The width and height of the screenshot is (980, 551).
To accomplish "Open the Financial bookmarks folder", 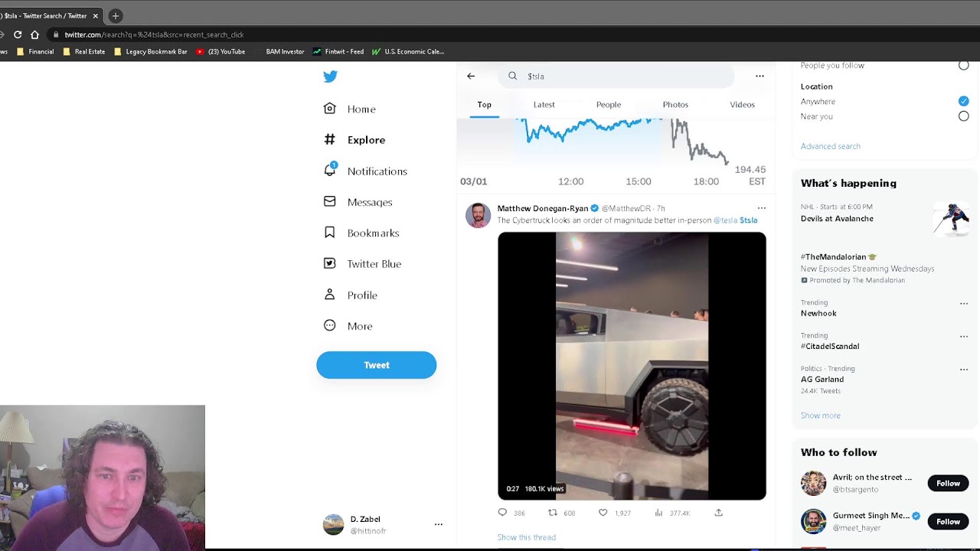I will [x=35, y=51].
